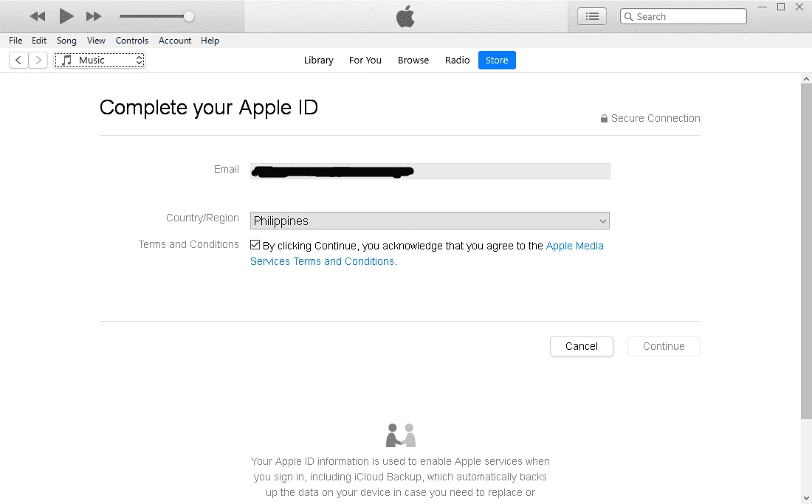Click the handshake privacy icon
The height and width of the screenshot is (504, 812).
coord(401,435)
